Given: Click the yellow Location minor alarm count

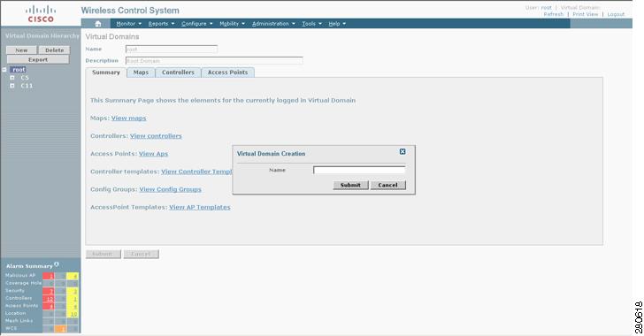Looking at the screenshot, I should coord(73,314).
